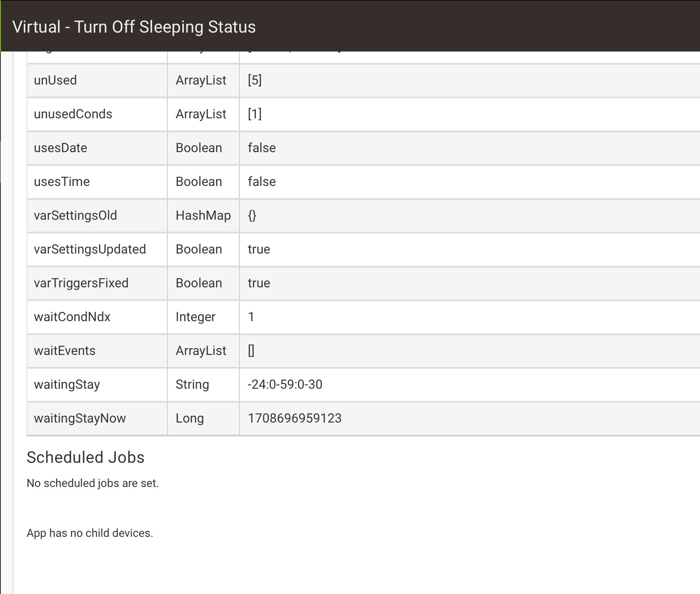
Task: Click the varSettingsUpdated state name
Action: [x=90, y=249]
